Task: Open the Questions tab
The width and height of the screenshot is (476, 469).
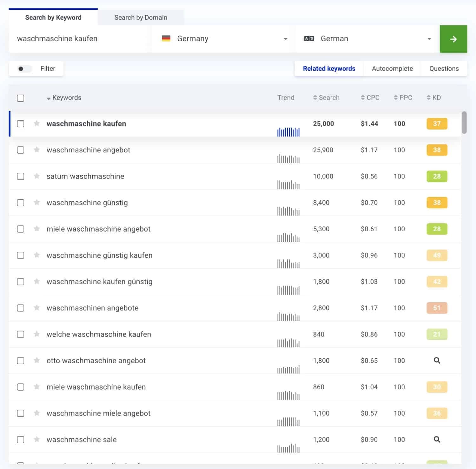Action: (x=444, y=68)
